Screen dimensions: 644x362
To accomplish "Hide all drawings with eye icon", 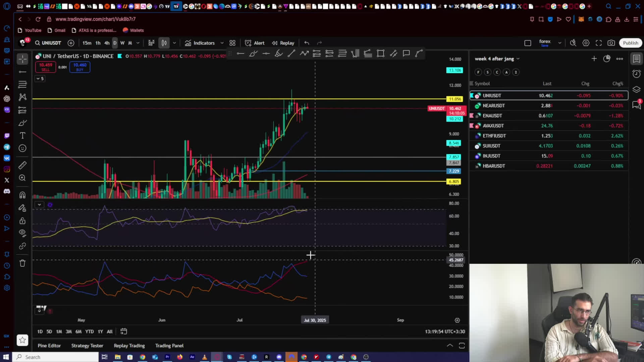I will (22, 233).
